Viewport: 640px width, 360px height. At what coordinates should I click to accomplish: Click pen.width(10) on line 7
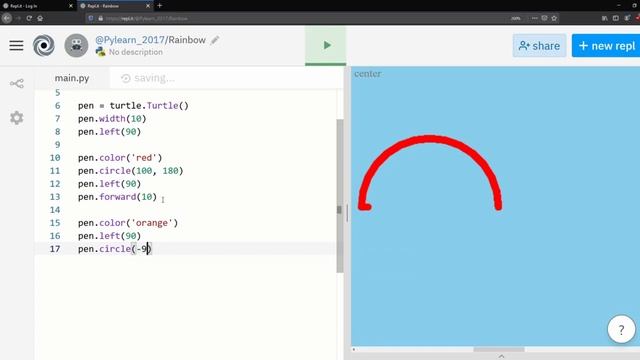point(112,119)
